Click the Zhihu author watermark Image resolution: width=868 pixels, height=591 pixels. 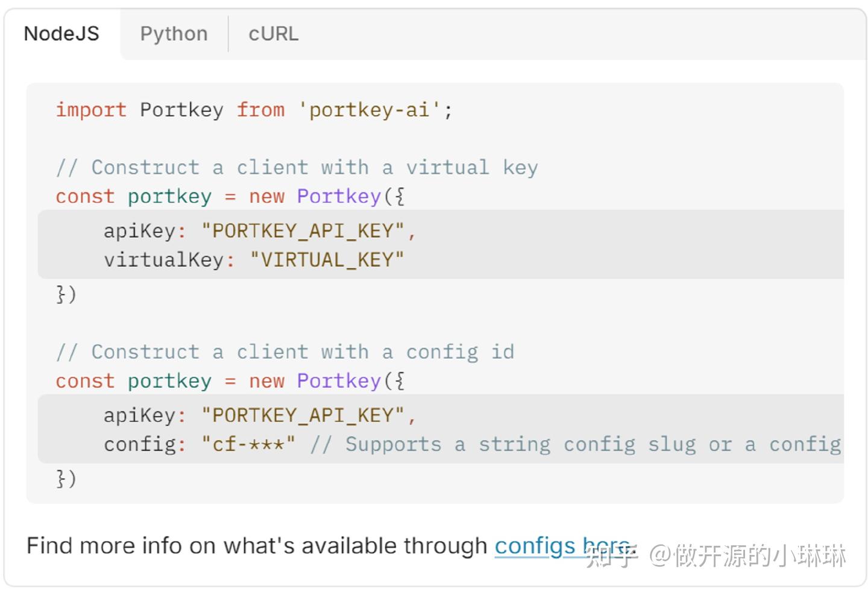click(x=716, y=555)
